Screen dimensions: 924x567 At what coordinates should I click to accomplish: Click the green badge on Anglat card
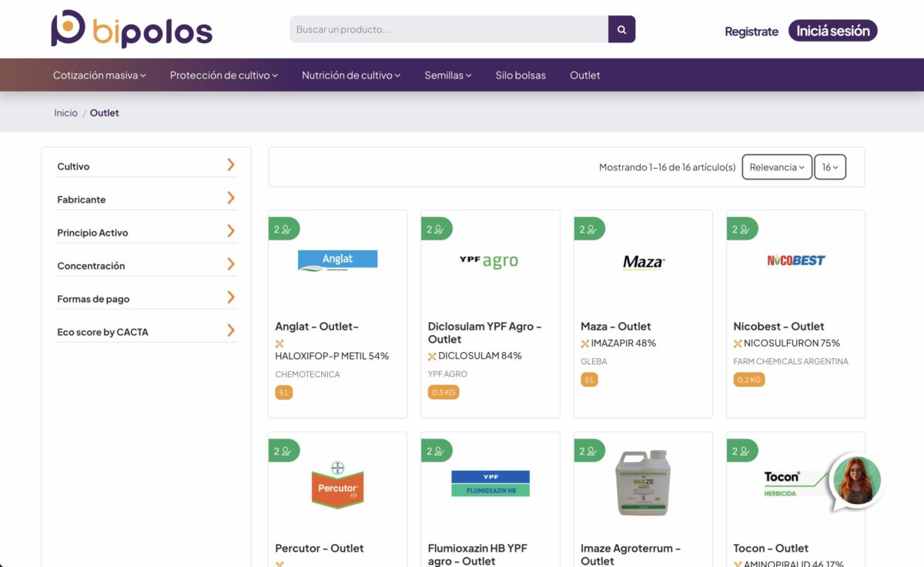point(283,229)
